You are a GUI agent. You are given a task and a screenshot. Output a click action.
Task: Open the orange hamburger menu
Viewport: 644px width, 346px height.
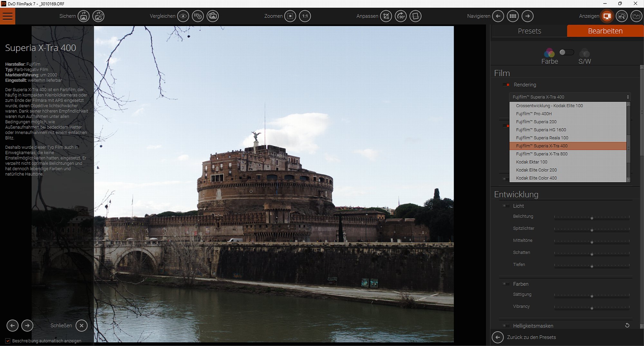(x=7, y=16)
